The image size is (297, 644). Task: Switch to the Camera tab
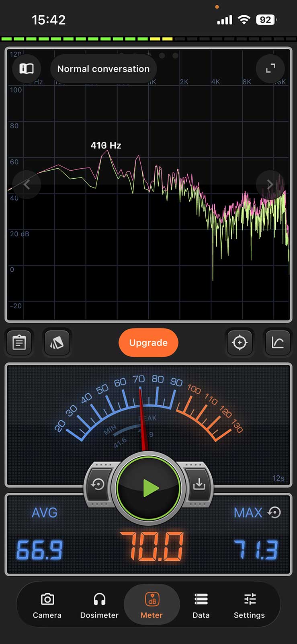[x=47, y=605]
